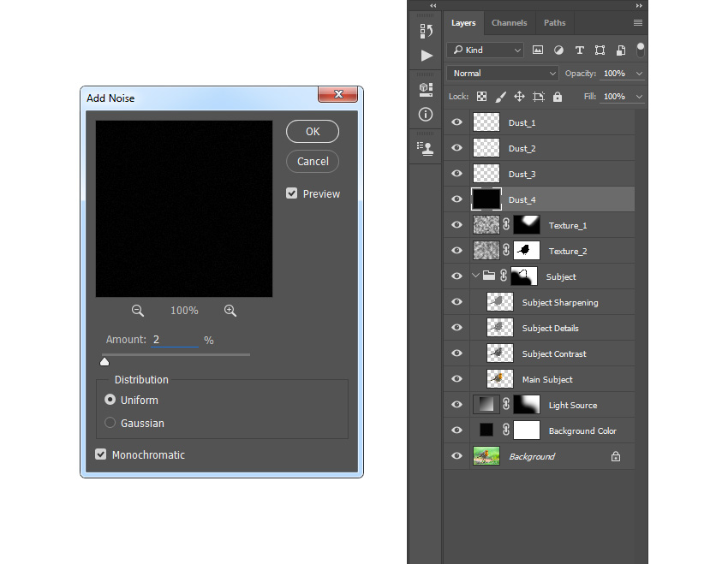Image resolution: width=728 pixels, height=564 pixels.
Task: Select the Texture_1 layer mask thumbnail
Action: (x=526, y=224)
